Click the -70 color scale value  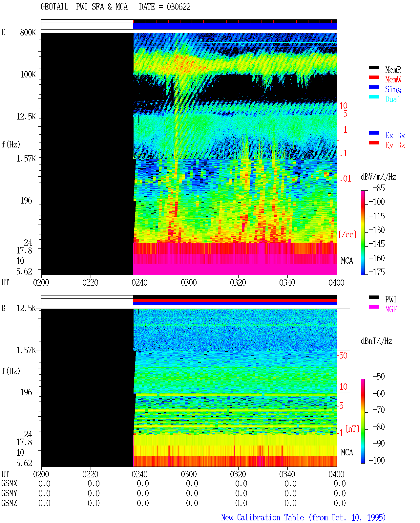(x=379, y=410)
